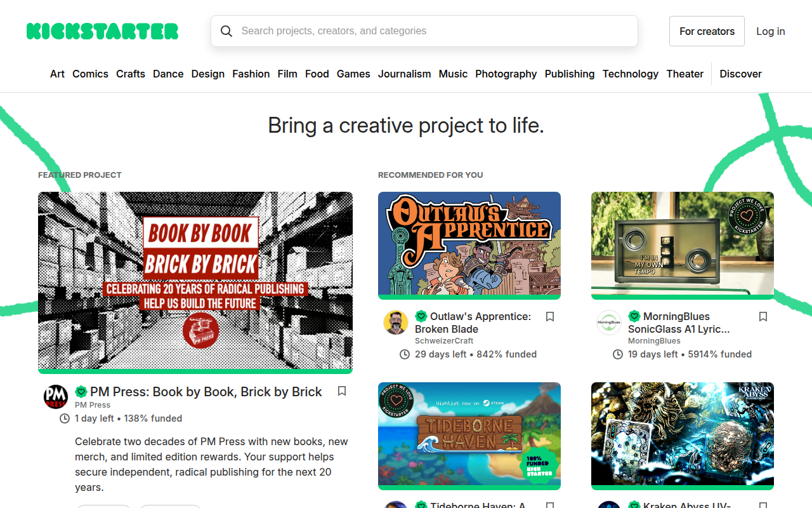Go to the Food category
812x508 pixels.
point(317,74)
